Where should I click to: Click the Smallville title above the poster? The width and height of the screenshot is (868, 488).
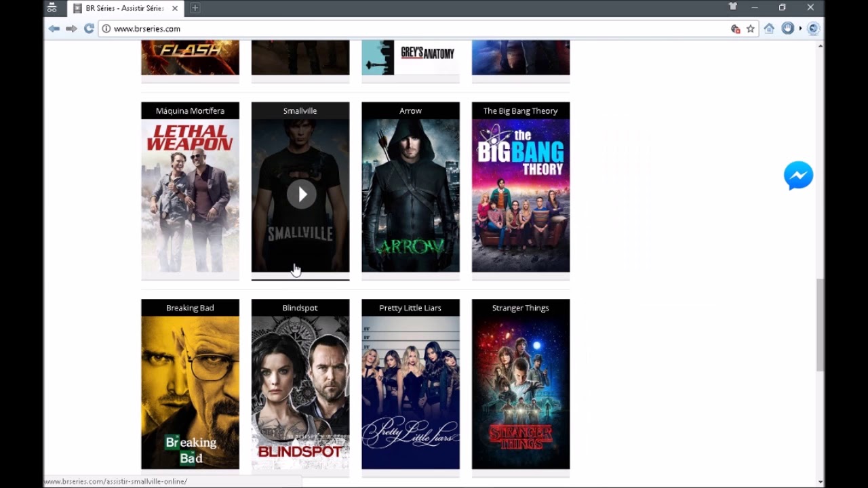(300, 110)
